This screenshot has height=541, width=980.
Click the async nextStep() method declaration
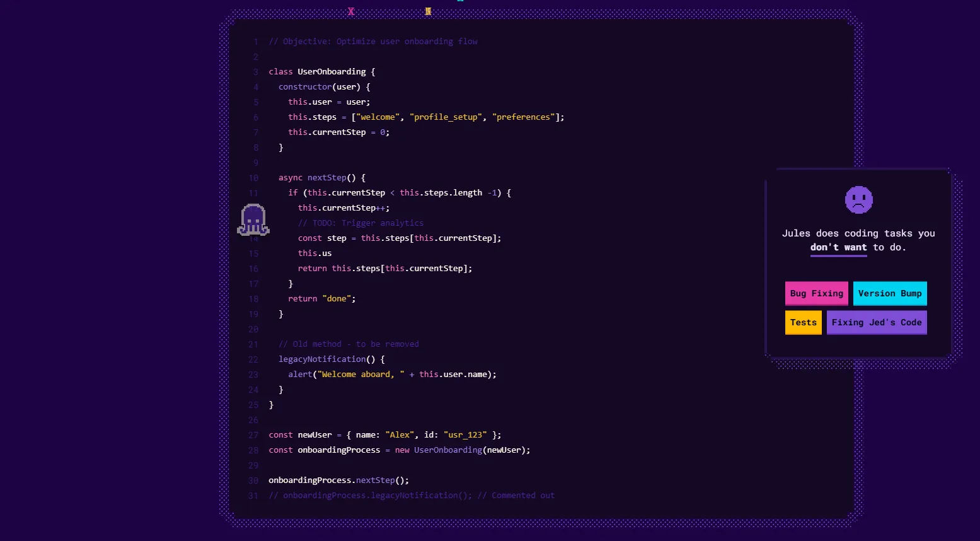(321, 178)
